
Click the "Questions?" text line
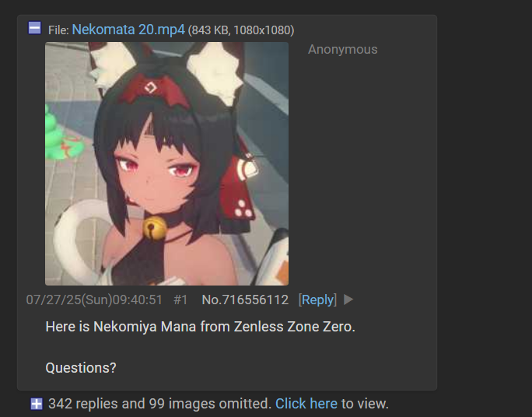81,368
